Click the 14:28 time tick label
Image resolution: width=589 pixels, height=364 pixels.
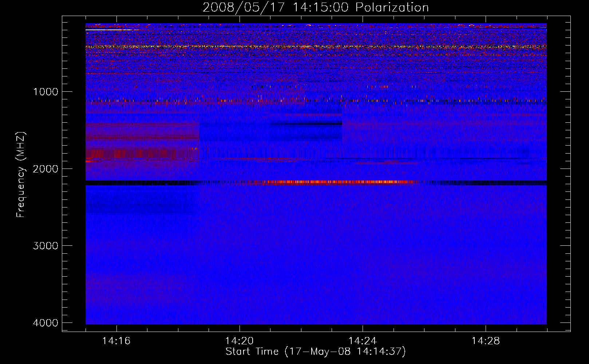486,341
